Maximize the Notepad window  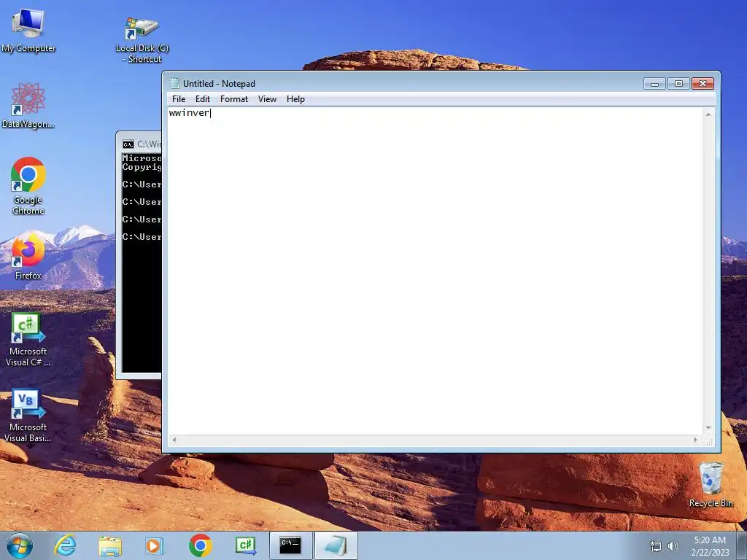pos(678,84)
